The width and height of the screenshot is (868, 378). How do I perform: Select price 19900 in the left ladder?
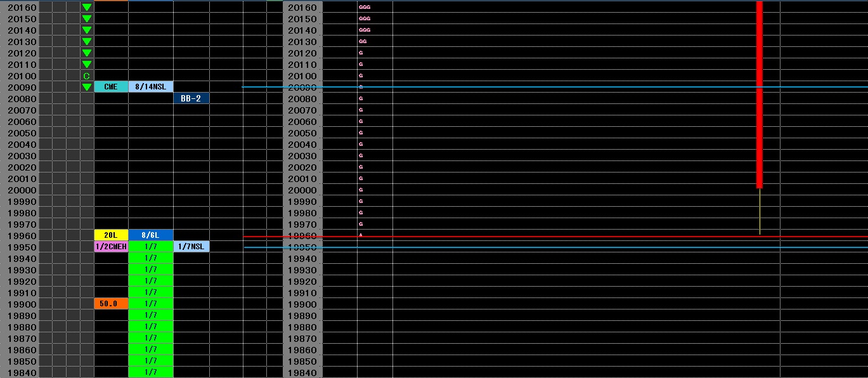coord(22,304)
